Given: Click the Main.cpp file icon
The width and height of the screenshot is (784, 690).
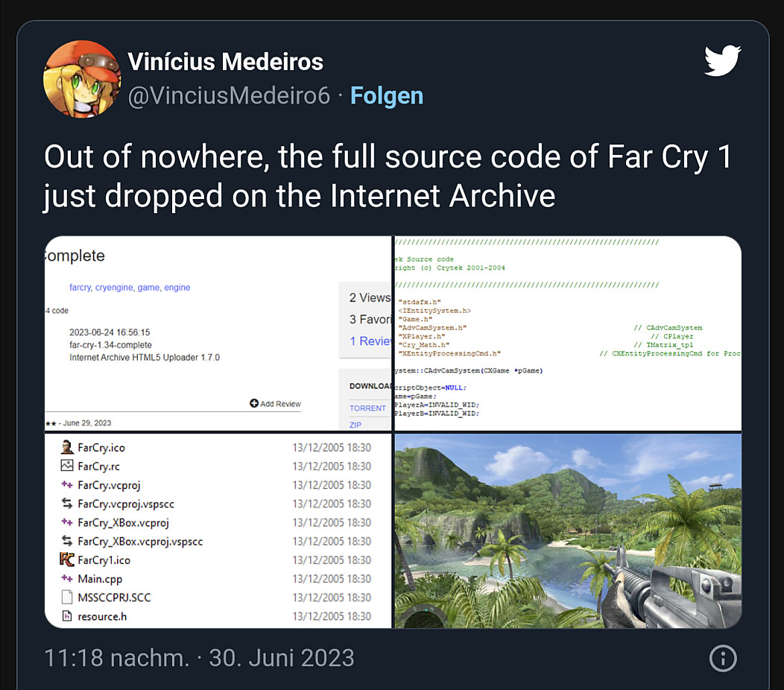Looking at the screenshot, I should coord(67,578).
